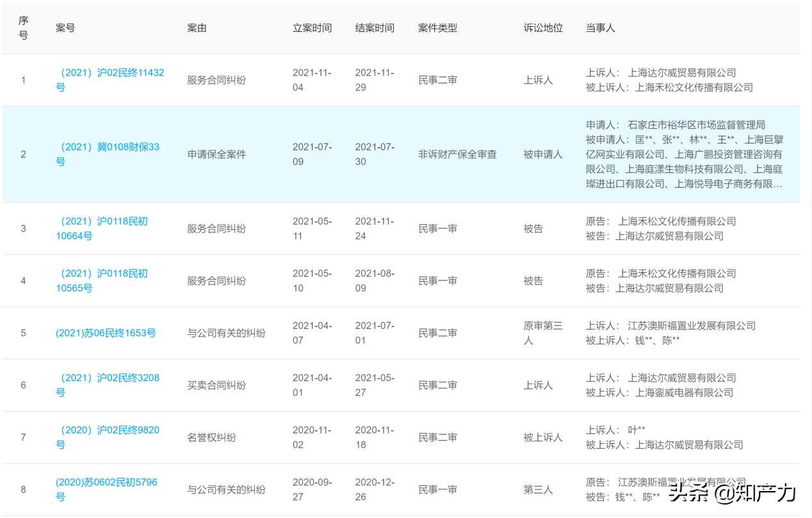Click filing date 2021-05-11
The height and width of the screenshot is (518, 812).
[312, 229]
